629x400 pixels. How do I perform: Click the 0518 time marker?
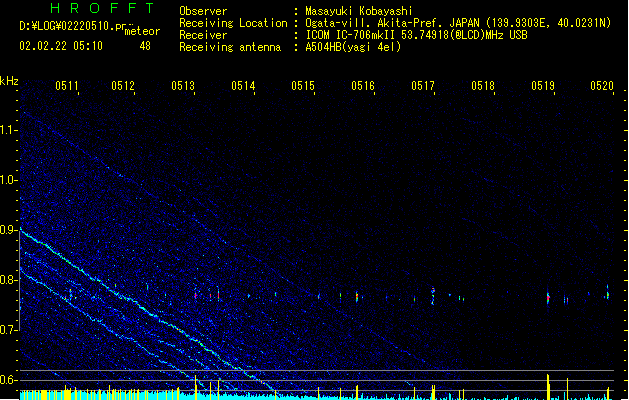pos(483,86)
